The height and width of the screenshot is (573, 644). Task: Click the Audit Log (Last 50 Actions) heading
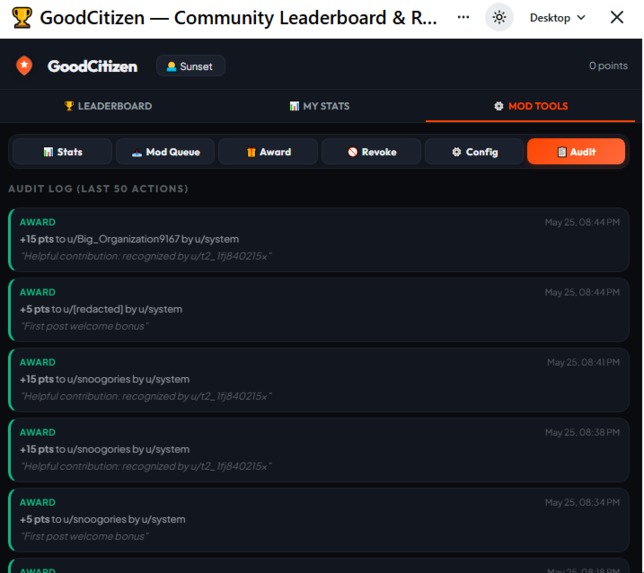(98, 189)
